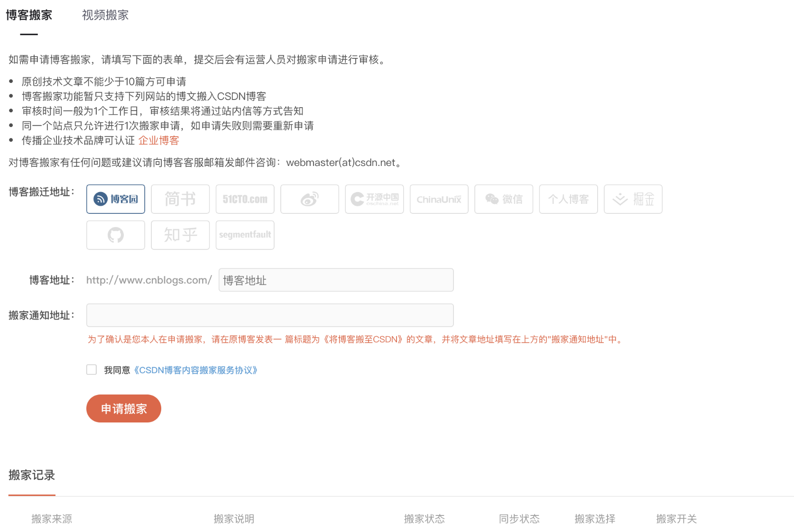The image size is (794, 532).
Task: Click the 申请搬家 button
Action: [x=123, y=408]
